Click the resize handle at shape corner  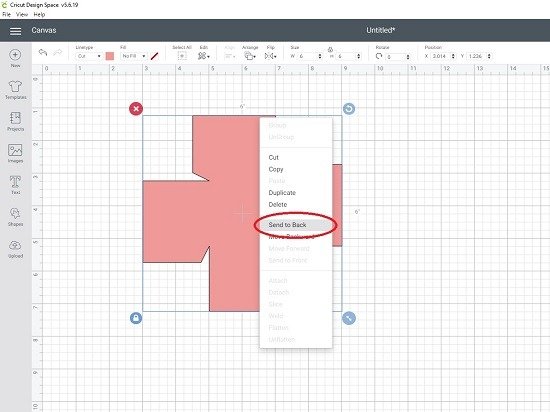(349, 318)
